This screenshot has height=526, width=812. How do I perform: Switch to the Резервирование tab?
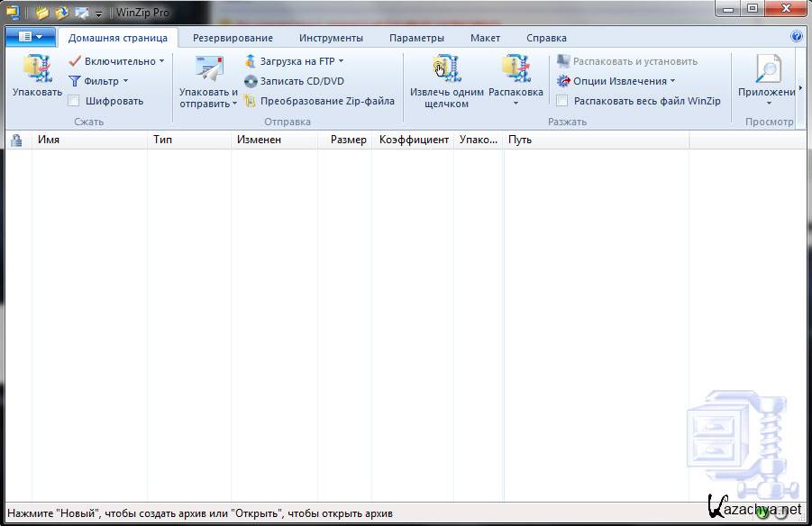[x=233, y=38]
